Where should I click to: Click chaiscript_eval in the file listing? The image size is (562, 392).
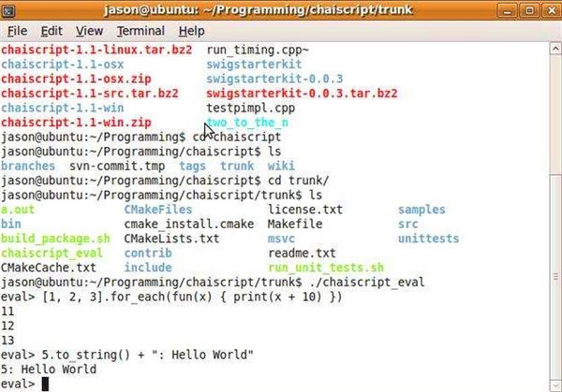52,254
